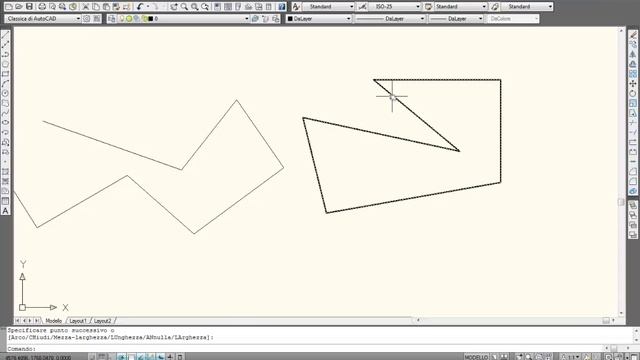Click the MODELLO status bar button
This screenshot has height=360, width=640.
(x=476, y=357)
